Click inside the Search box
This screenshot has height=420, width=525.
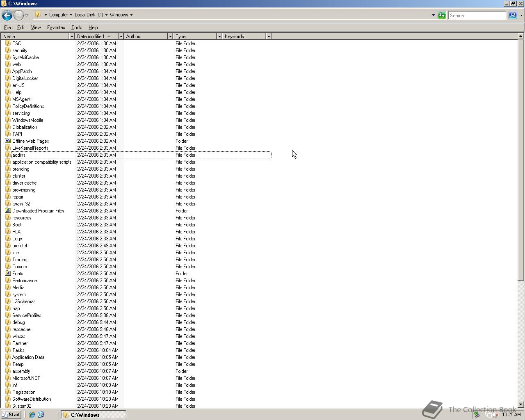tap(477, 15)
